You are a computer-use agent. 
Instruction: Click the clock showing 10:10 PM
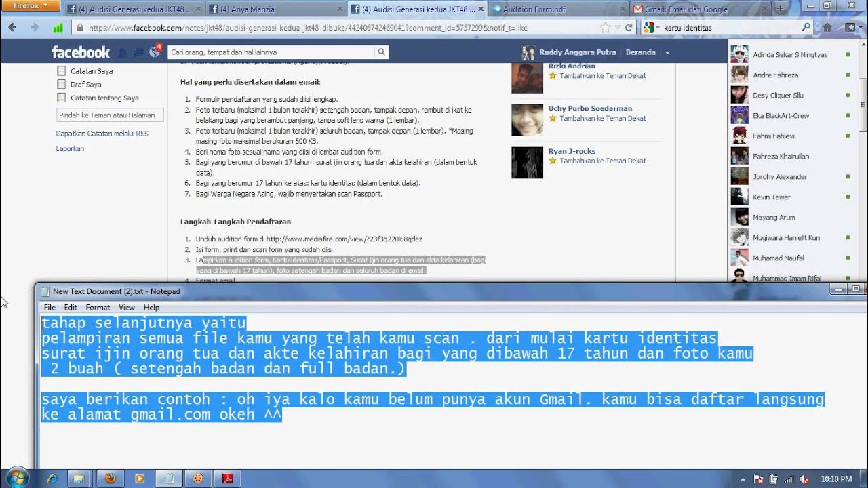(x=836, y=479)
